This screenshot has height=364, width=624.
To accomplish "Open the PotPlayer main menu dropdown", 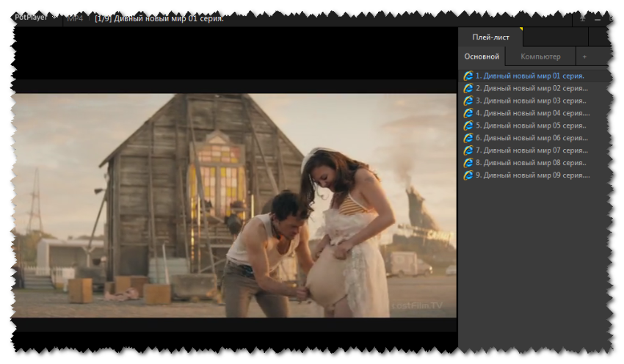I will tap(35, 18).
